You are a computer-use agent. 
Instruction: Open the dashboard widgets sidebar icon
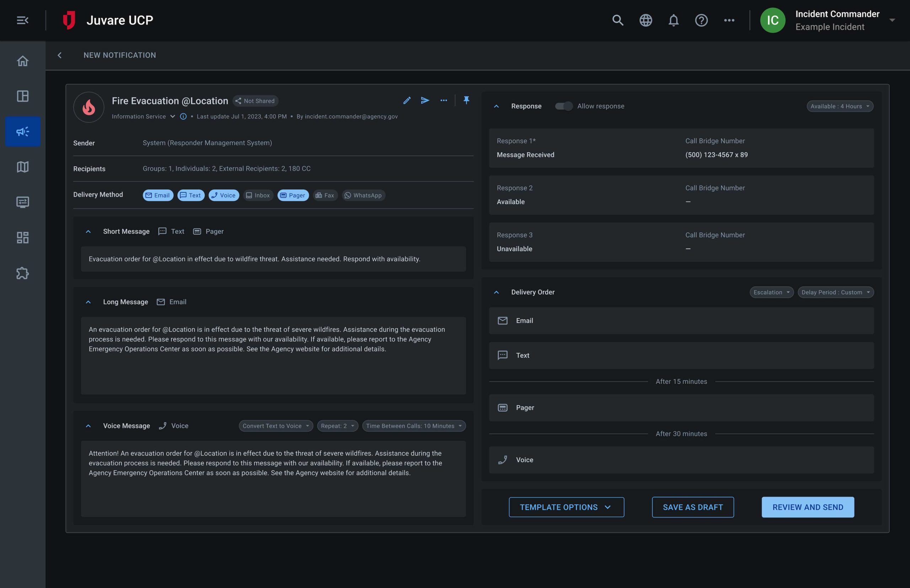click(x=22, y=237)
